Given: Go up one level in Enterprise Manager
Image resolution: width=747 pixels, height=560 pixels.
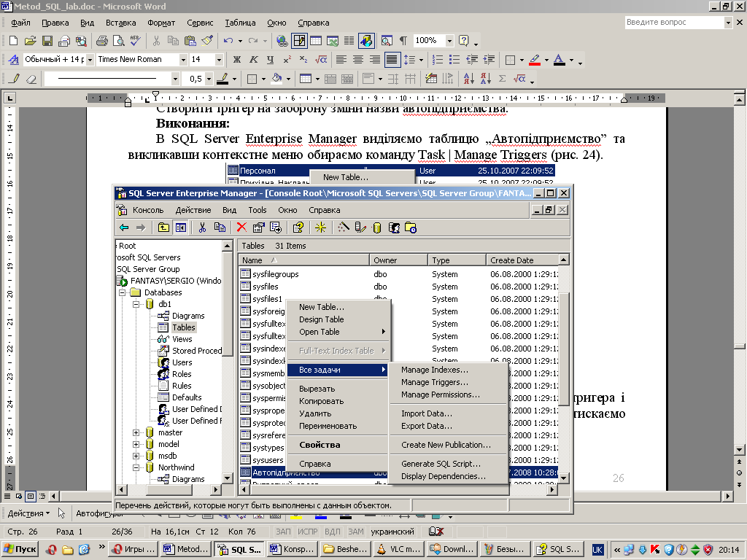Looking at the screenshot, I should (x=163, y=227).
